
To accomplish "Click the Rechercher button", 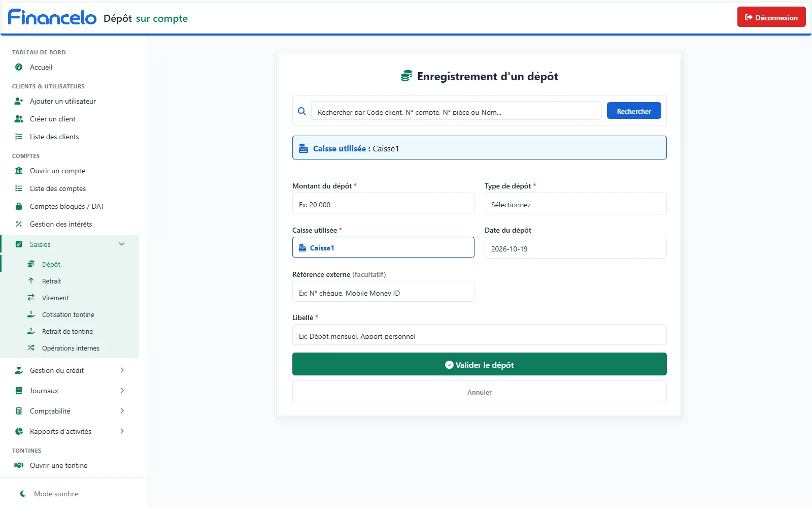I will coord(634,111).
